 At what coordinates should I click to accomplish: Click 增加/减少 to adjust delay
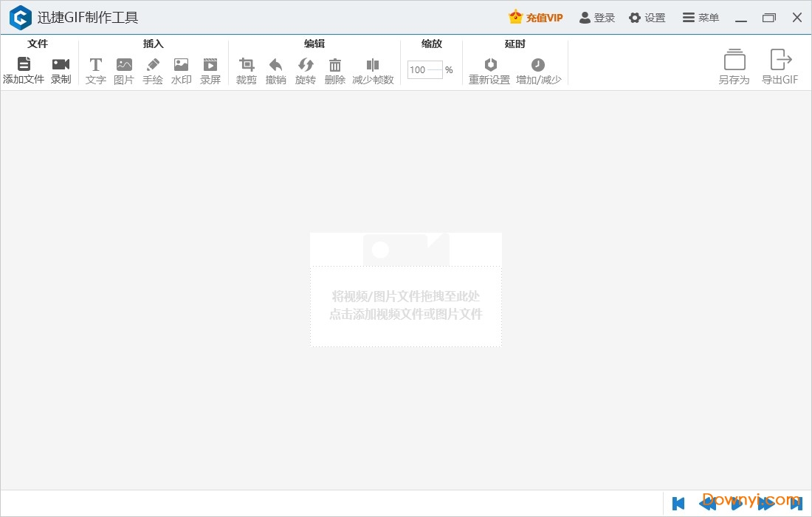tap(539, 69)
